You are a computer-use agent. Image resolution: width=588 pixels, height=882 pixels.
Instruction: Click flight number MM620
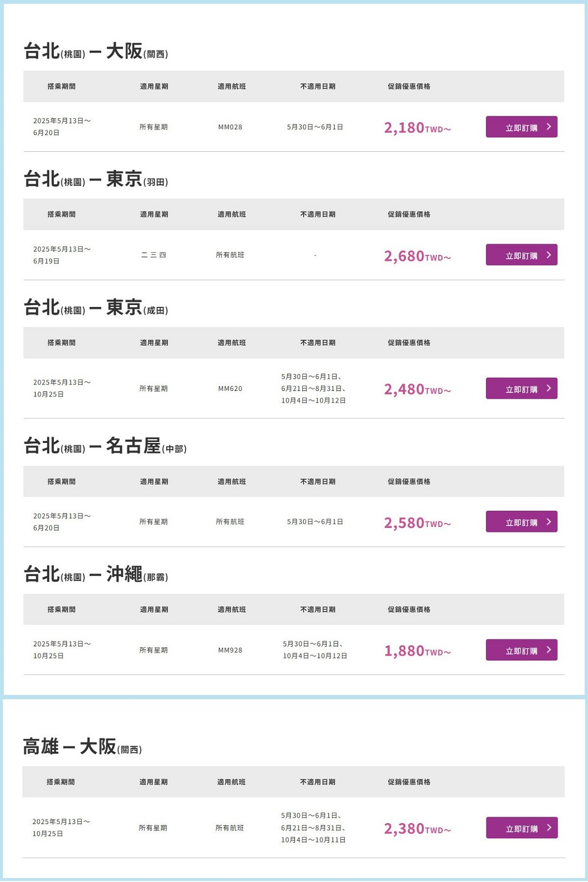tap(230, 388)
